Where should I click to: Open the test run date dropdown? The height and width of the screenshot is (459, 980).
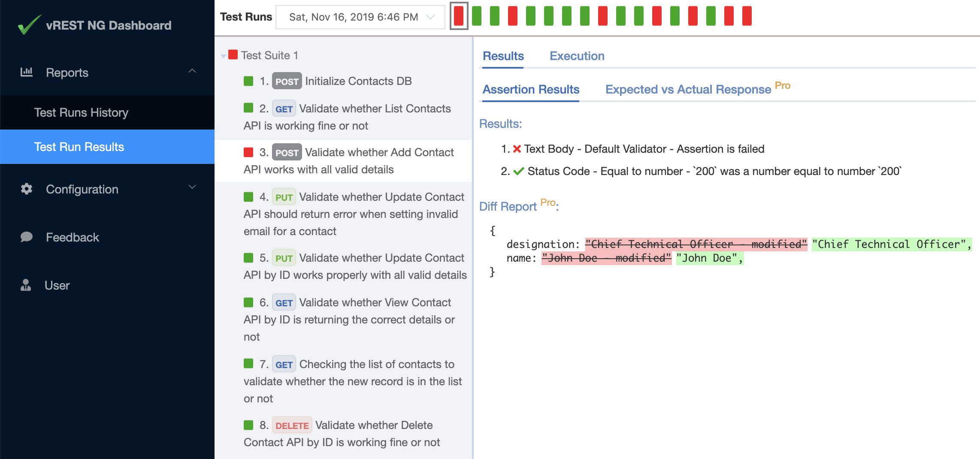click(x=360, y=17)
